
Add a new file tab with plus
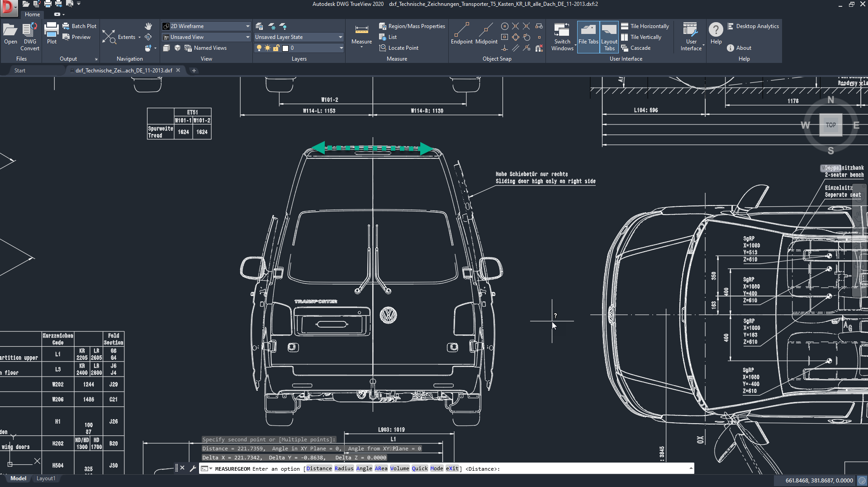click(194, 71)
